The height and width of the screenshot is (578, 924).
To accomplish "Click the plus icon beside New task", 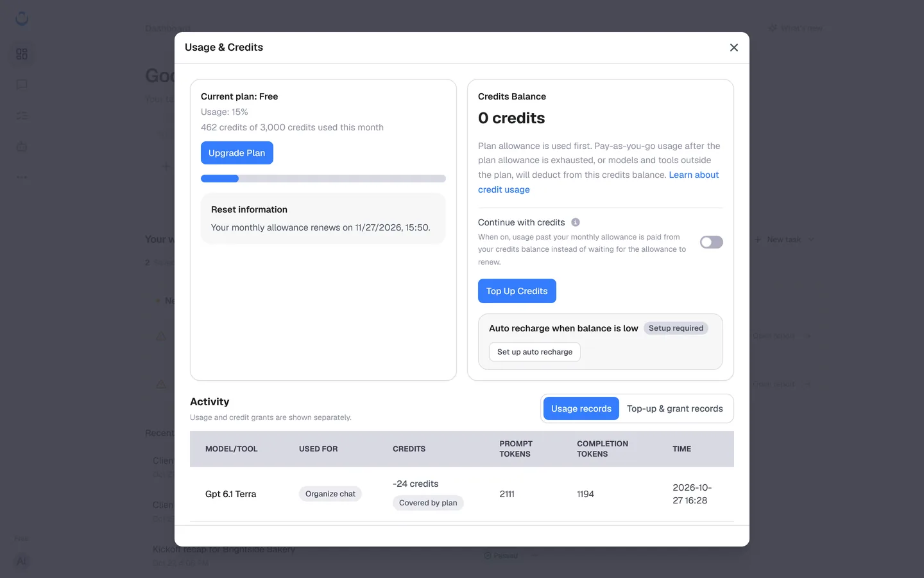I will (758, 240).
